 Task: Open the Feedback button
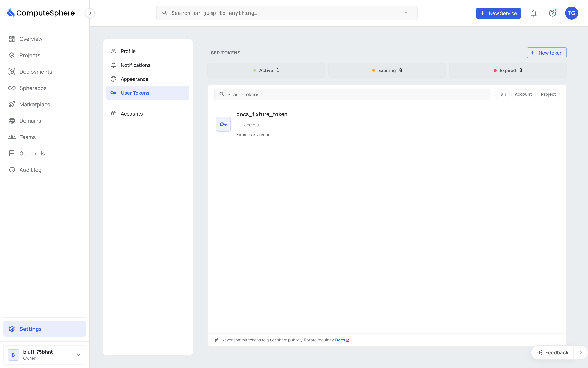552,352
